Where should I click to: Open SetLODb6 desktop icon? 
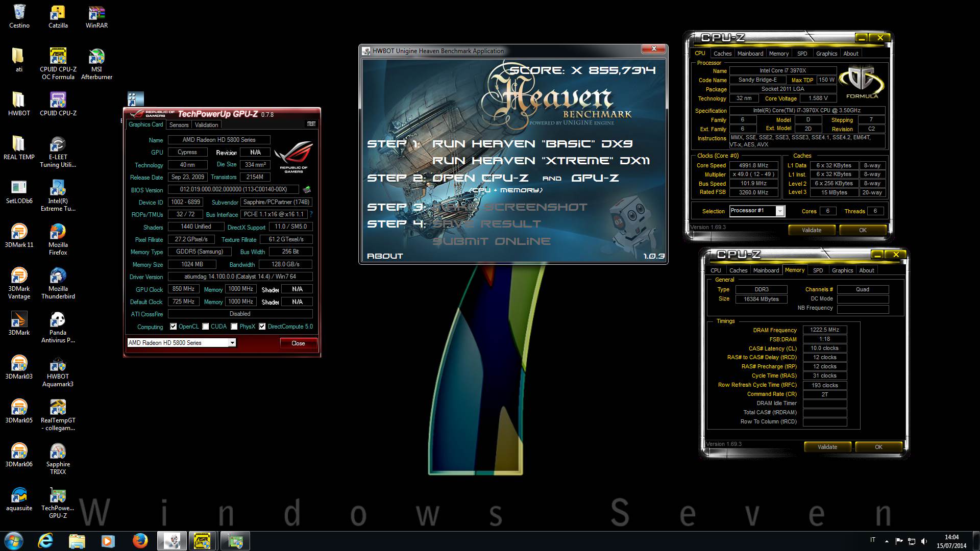pos(19,192)
